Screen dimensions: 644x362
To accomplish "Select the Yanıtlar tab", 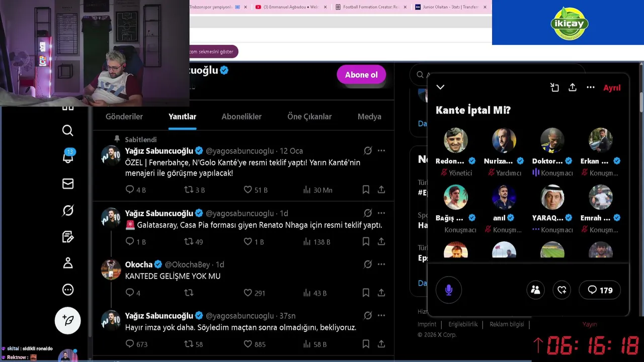I will tap(182, 117).
